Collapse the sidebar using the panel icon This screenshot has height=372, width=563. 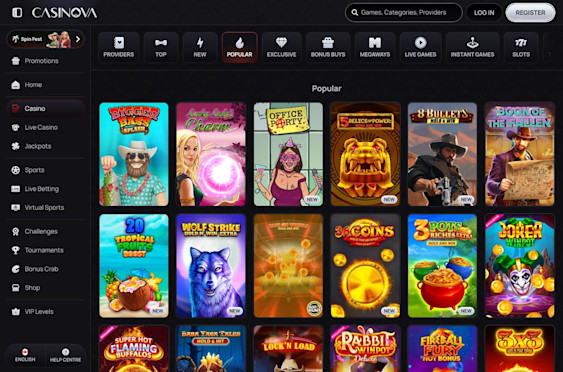[x=17, y=13]
